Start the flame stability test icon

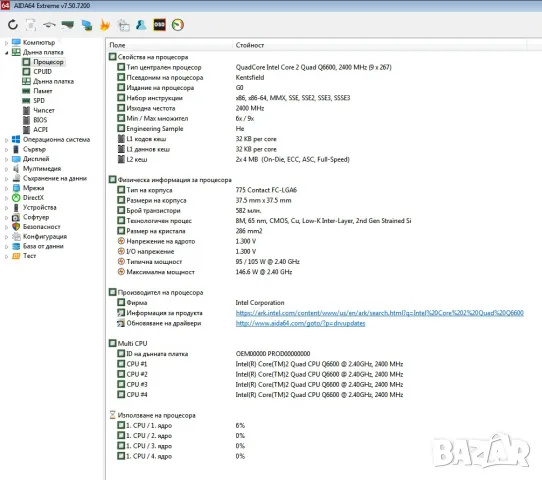tap(105, 25)
